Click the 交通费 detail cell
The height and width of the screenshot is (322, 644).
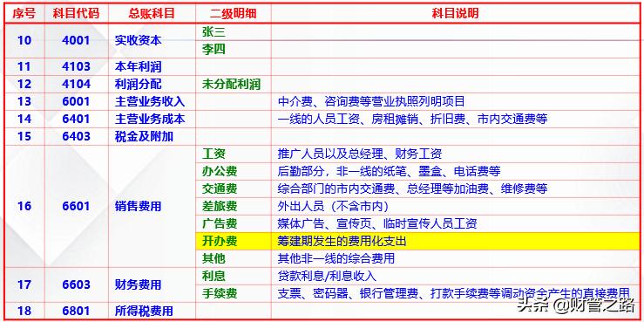(233, 188)
